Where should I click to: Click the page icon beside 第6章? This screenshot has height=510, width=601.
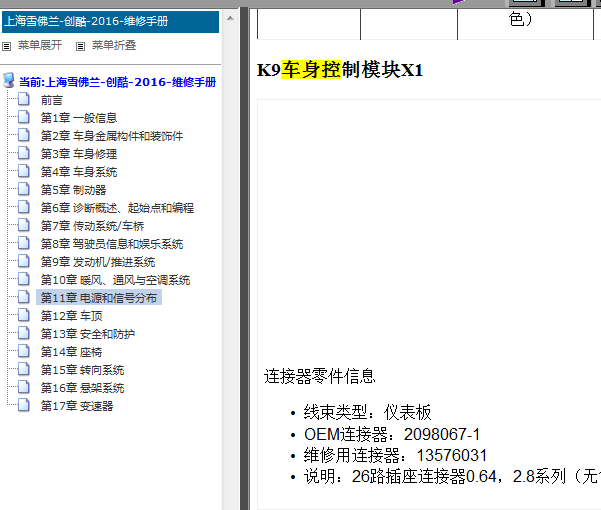click(24, 207)
